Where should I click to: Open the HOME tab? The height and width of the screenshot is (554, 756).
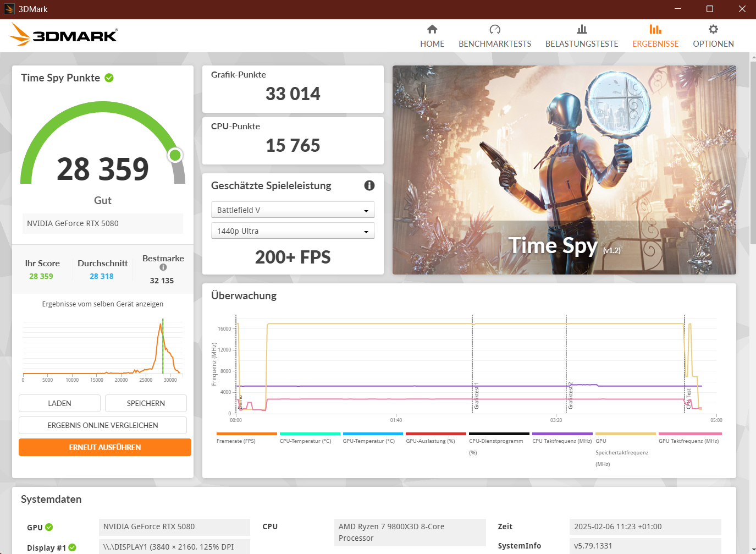pyautogui.click(x=432, y=36)
